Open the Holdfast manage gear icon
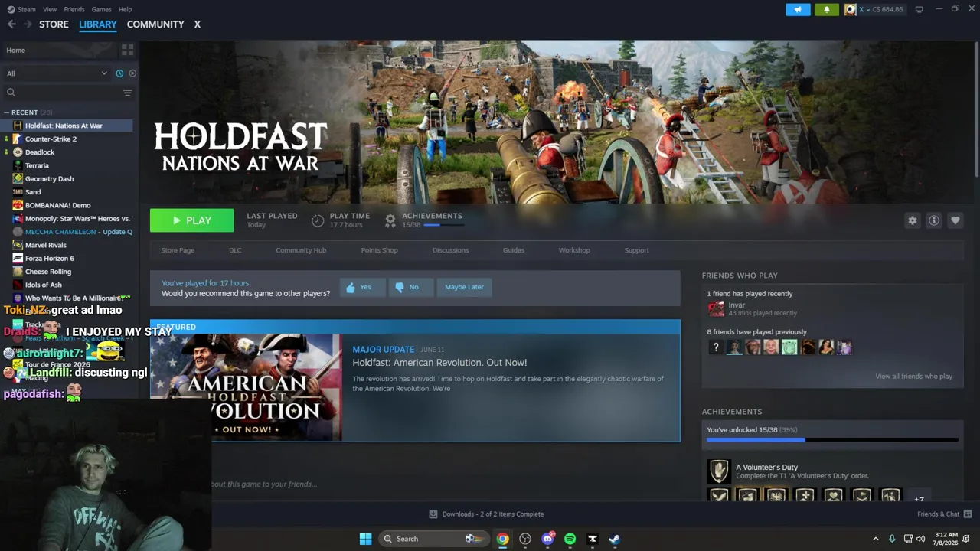Image resolution: width=980 pixels, height=551 pixels. (x=912, y=220)
